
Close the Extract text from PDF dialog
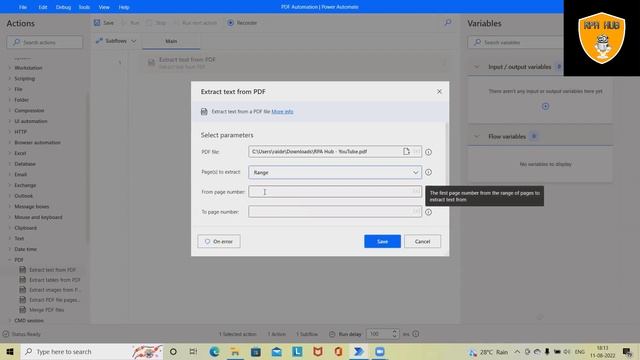point(439,91)
